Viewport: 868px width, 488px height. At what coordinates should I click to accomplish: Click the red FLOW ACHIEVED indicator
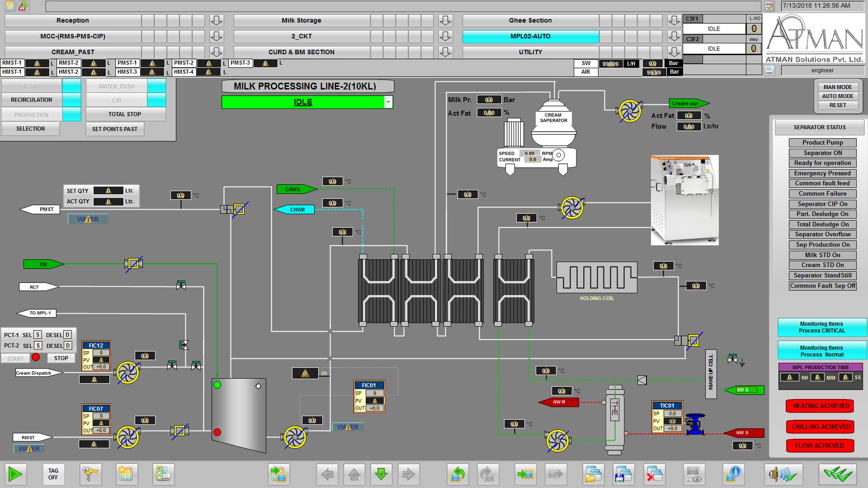[x=819, y=445]
